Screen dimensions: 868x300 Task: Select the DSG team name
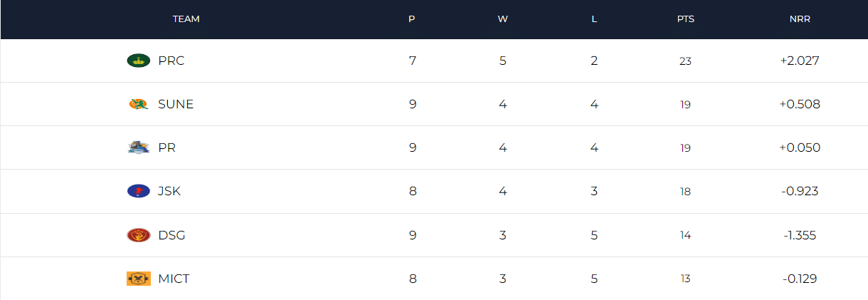171,234
